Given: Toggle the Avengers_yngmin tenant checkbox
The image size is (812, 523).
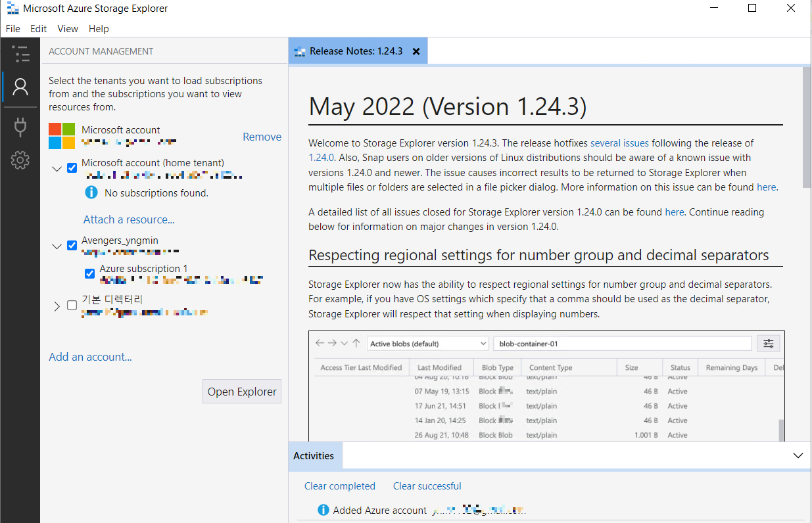Looking at the screenshot, I should pos(72,246).
